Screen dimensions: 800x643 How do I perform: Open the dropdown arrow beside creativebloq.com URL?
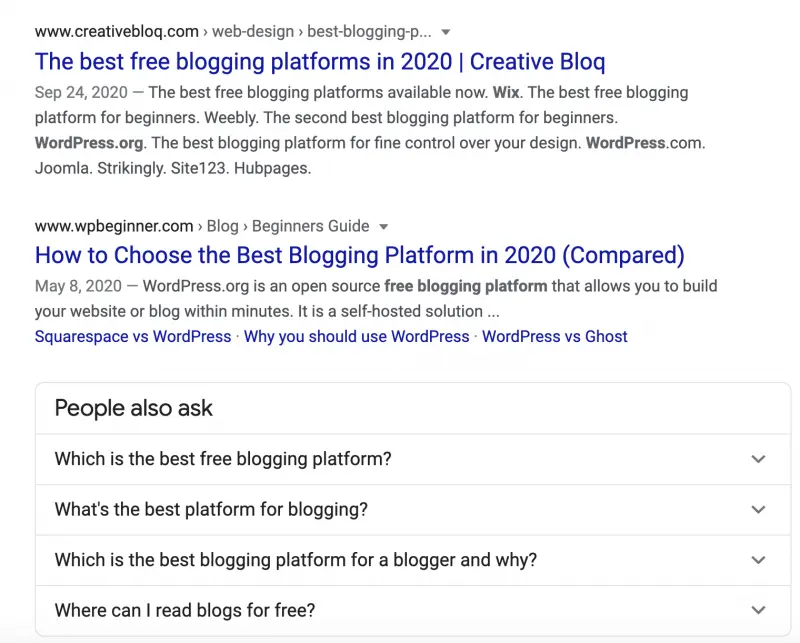(x=445, y=32)
